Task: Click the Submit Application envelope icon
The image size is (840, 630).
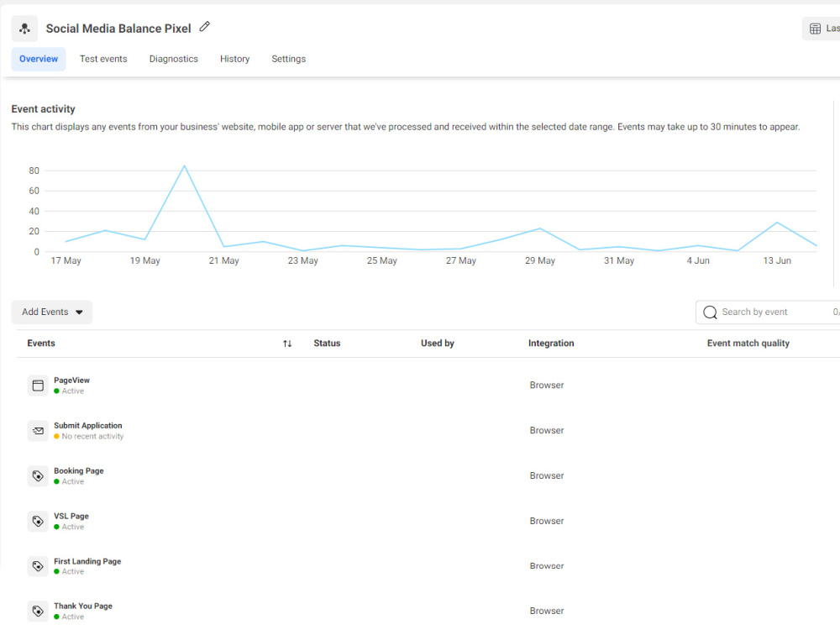Action: click(38, 431)
